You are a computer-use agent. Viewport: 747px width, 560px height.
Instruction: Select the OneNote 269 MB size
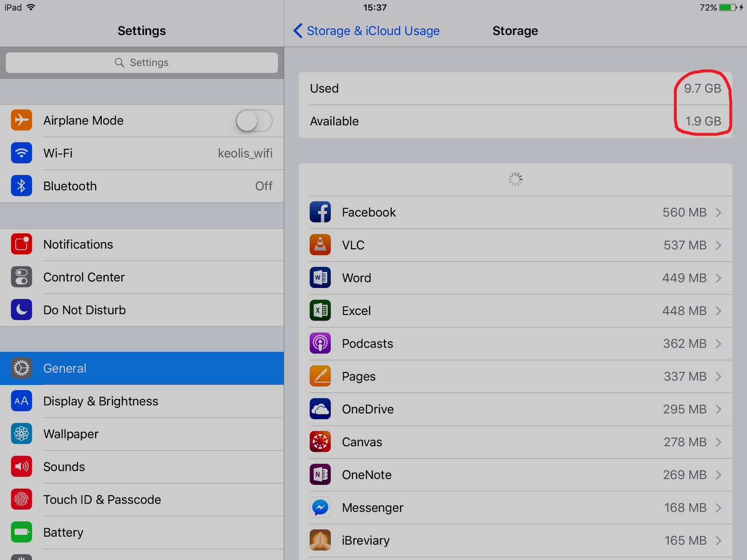(x=685, y=475)
